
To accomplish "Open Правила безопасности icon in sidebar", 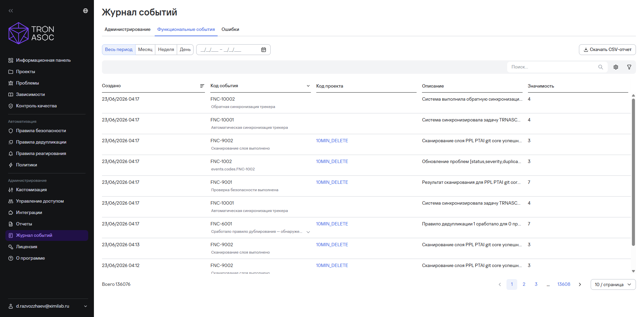I will click(x=11, y=131).
